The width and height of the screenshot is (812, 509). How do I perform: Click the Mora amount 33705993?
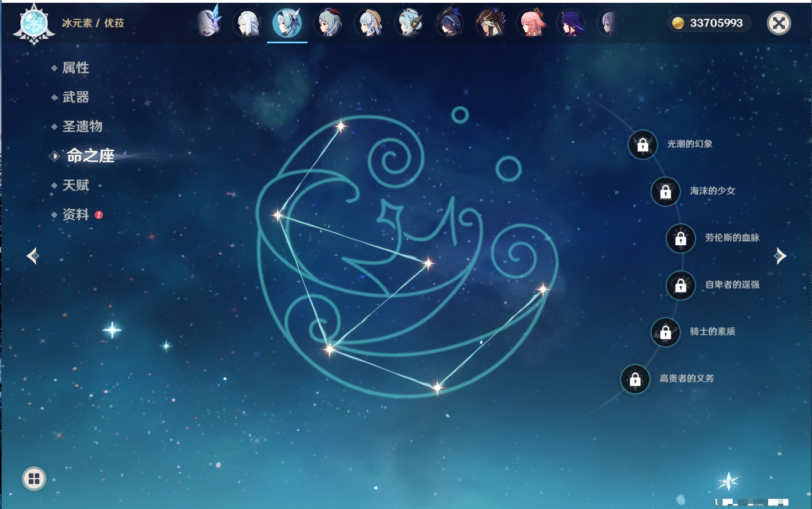[x=716, y=23]
